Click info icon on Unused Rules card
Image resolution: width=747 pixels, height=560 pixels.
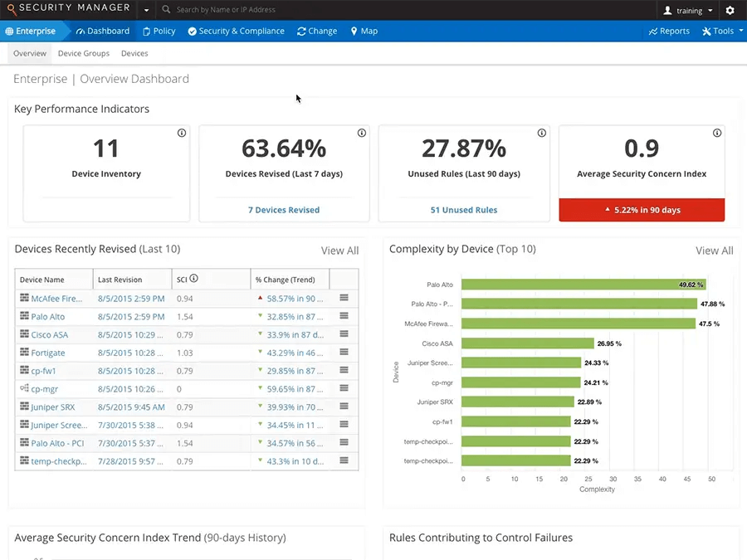tap(542, 133)
